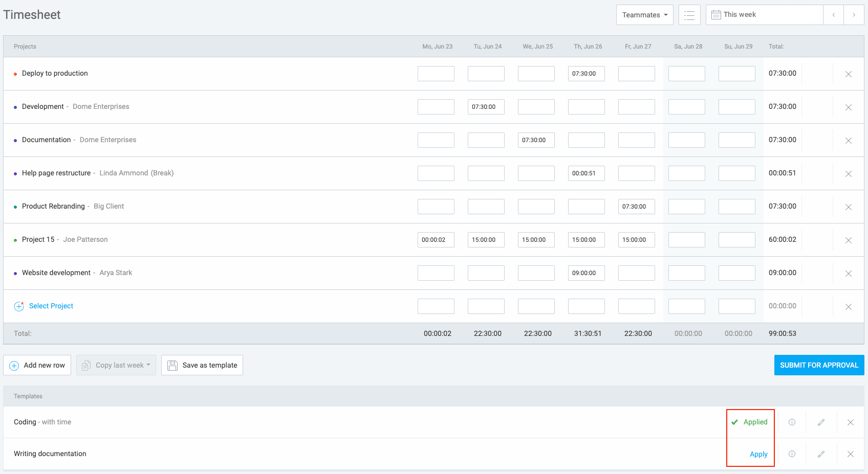
Task: Edit the Coding template using pencil icon
Action: 821,422
